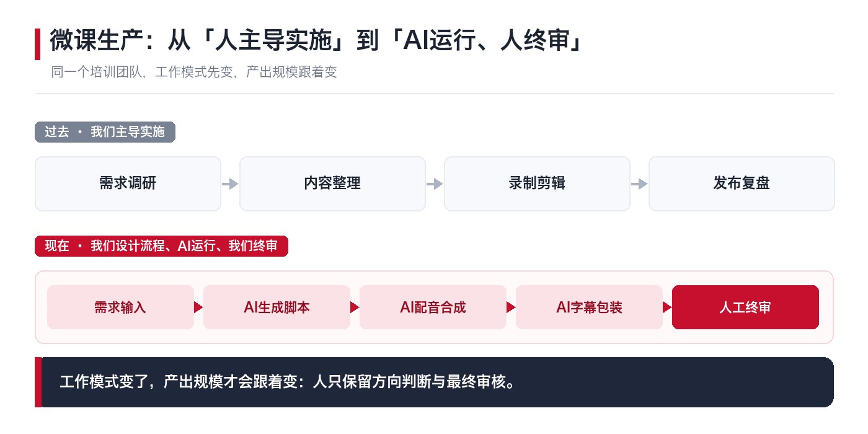Click red triangle after 需求输入
Viewport: 868px width, 434px height.
click(x=198, y=307)
